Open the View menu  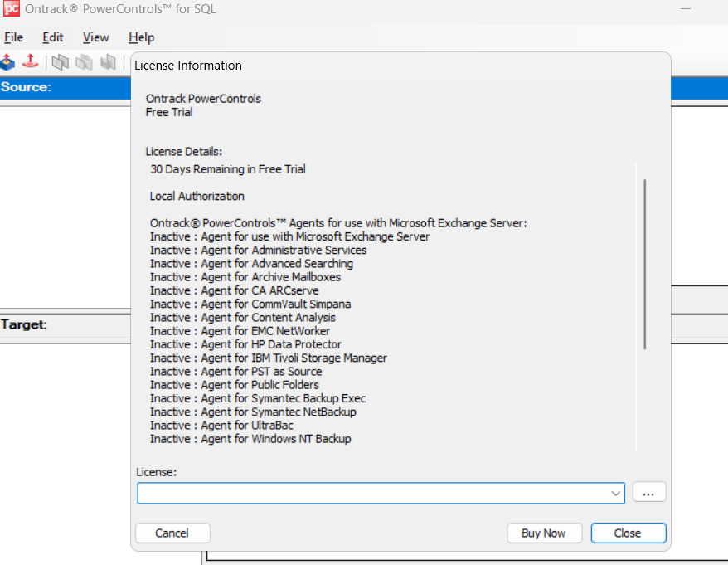coord(95,37)
